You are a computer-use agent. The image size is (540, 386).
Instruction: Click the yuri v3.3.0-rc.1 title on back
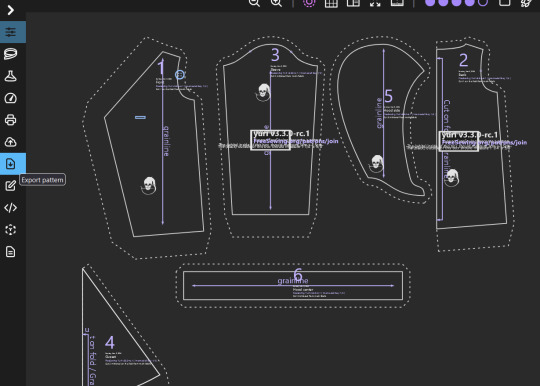click(469, 135)
